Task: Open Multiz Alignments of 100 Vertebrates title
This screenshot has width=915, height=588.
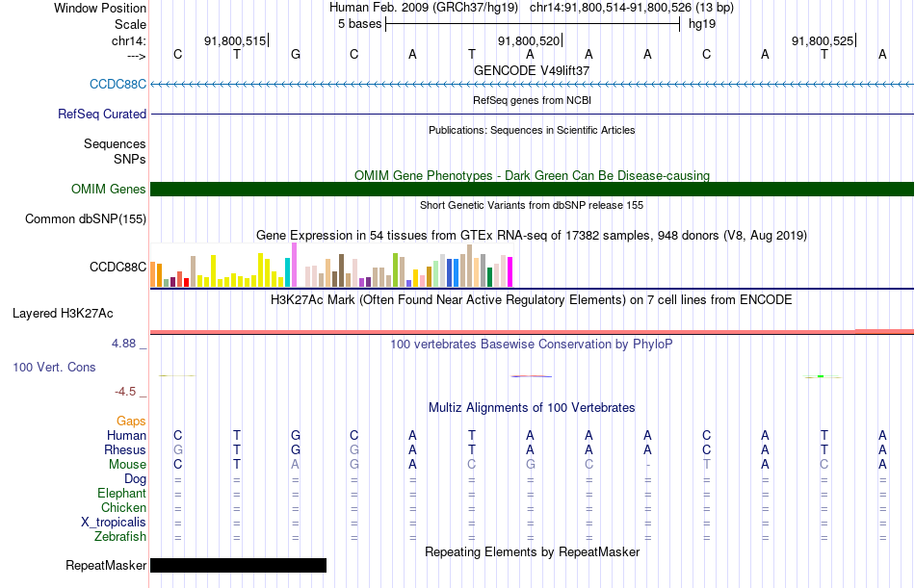Action: click(532, 408)
